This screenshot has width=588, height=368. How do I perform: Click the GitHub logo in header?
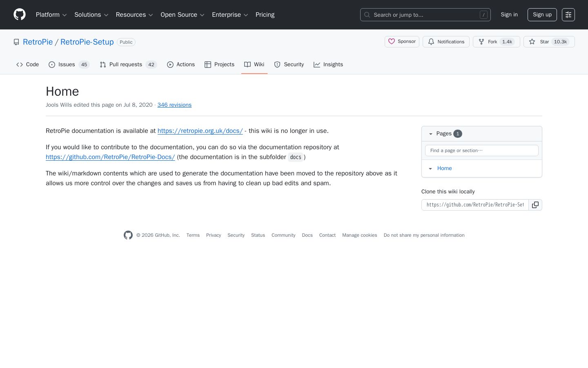click(x=20, y=15)
